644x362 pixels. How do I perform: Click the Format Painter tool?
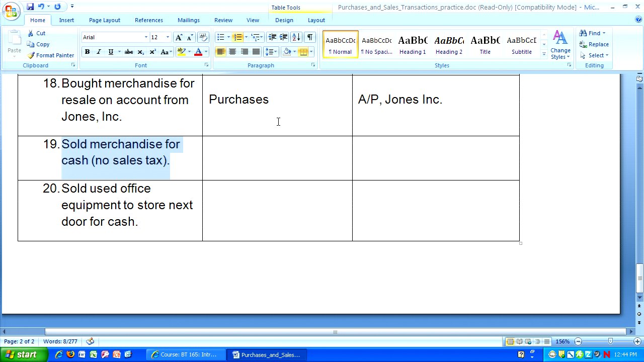pyautogui.click(x=50, y=55)
